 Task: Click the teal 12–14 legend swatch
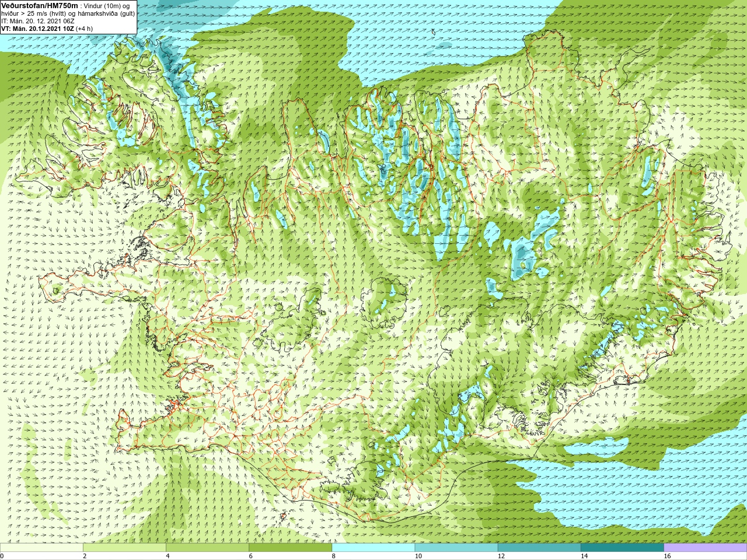(539, 548)
